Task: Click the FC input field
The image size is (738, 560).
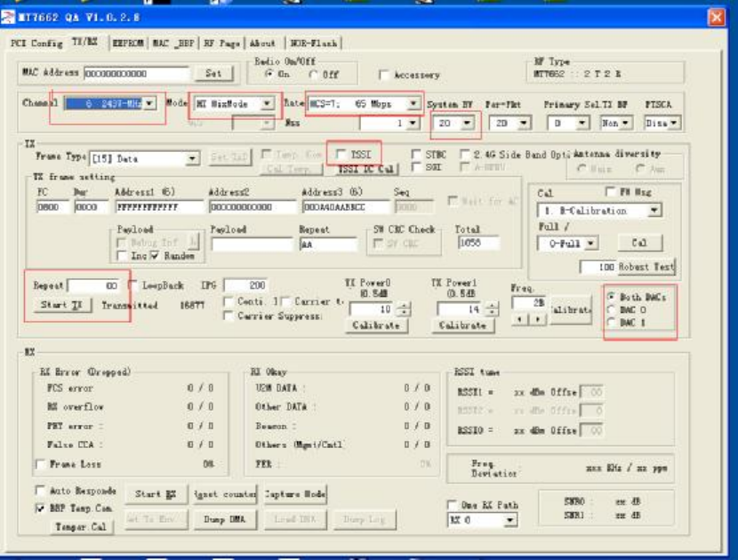Action: [52, 206]
